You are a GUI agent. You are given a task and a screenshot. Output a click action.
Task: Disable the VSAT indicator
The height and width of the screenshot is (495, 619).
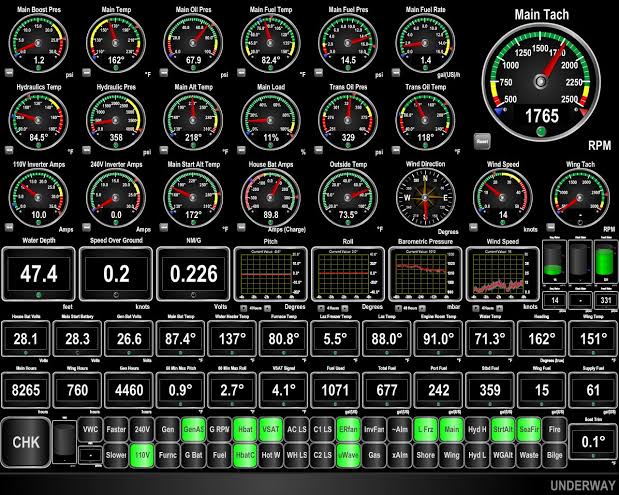[x=271, y=429]
